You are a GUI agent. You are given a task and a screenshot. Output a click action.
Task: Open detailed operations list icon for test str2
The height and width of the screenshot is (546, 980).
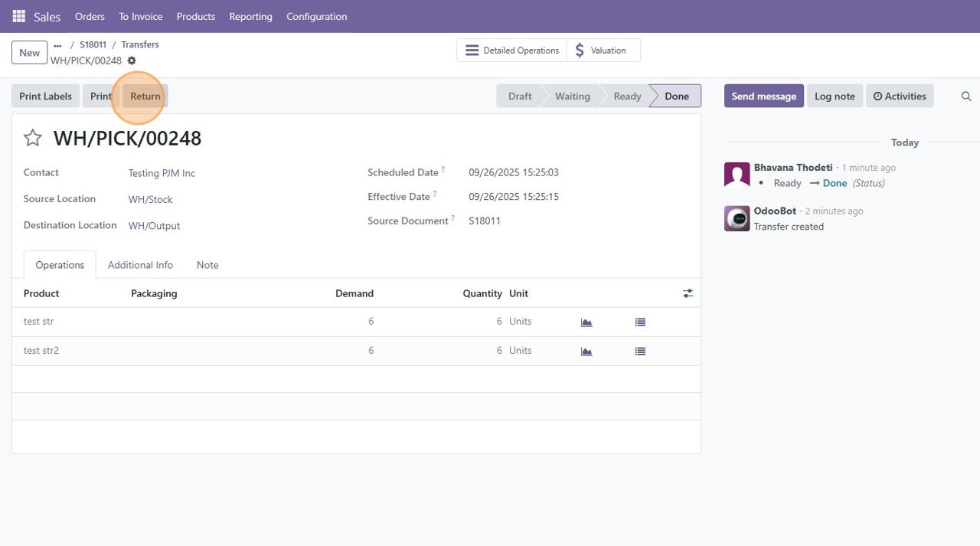point(640,351)
